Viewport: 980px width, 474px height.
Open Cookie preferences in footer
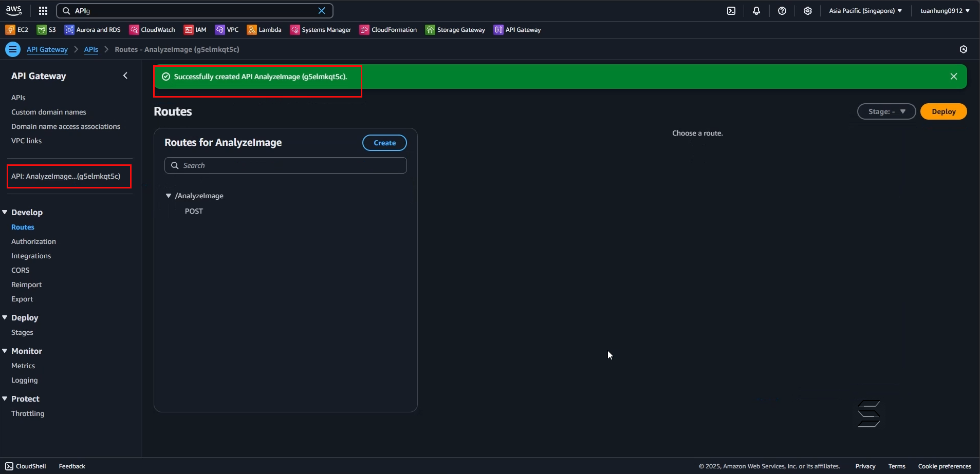tap(945, 466)
